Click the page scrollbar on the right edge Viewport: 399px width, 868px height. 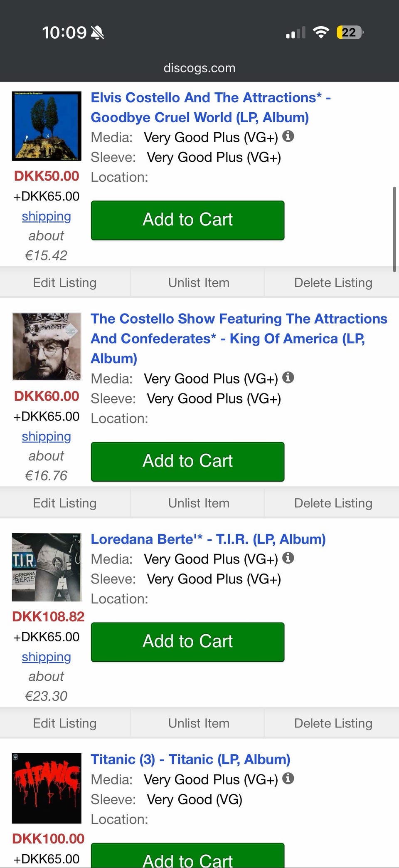(394, 229)
